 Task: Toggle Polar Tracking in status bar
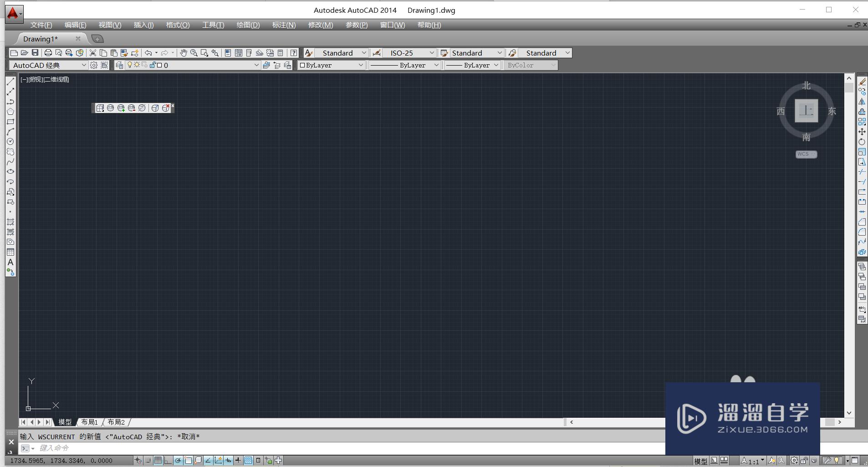(x=178, y=461)
